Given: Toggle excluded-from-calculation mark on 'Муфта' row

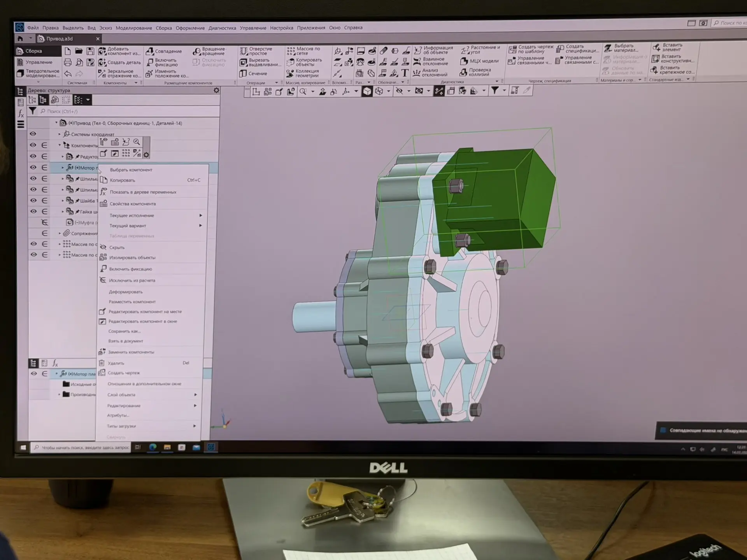Looking at the screenshot, I should pos(45,222).
